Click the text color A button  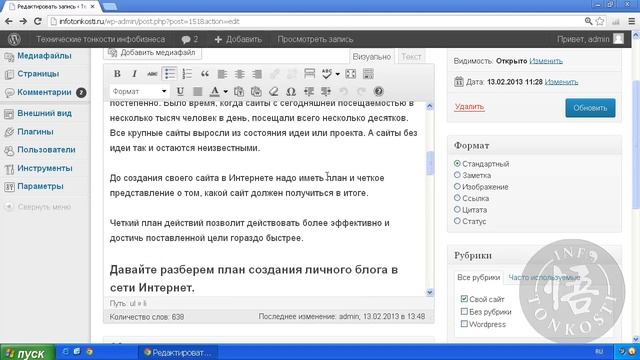(215, 91)
